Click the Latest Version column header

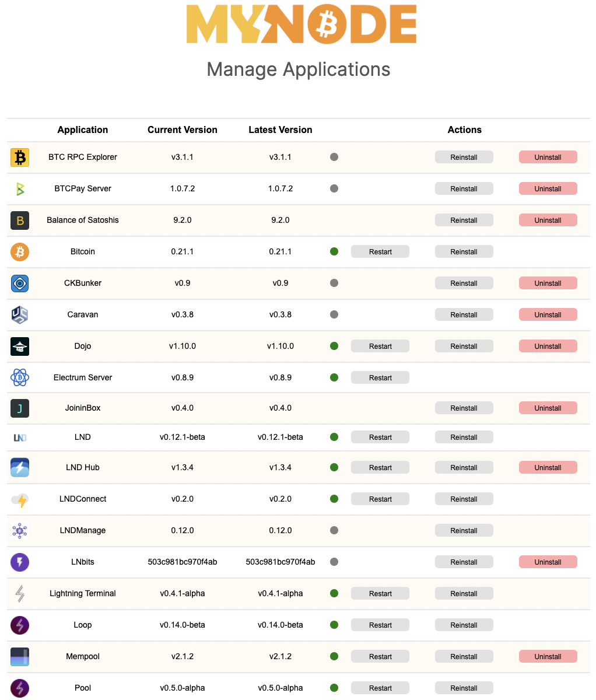(281, 129)
